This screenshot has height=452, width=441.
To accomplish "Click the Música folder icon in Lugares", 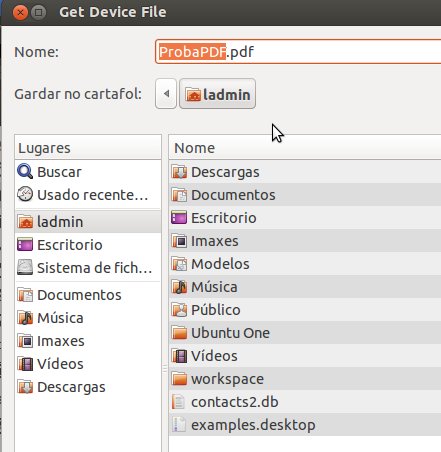I will (25, 318).
